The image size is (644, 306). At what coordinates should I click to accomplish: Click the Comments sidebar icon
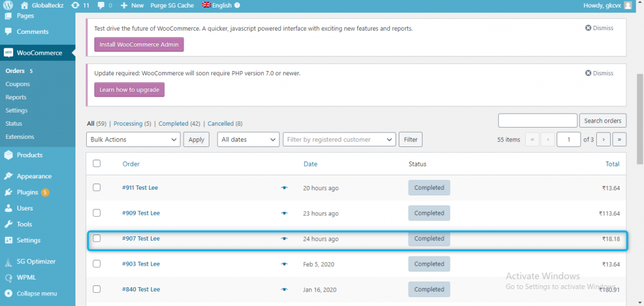pyautogui.click(x=8, y=31)
